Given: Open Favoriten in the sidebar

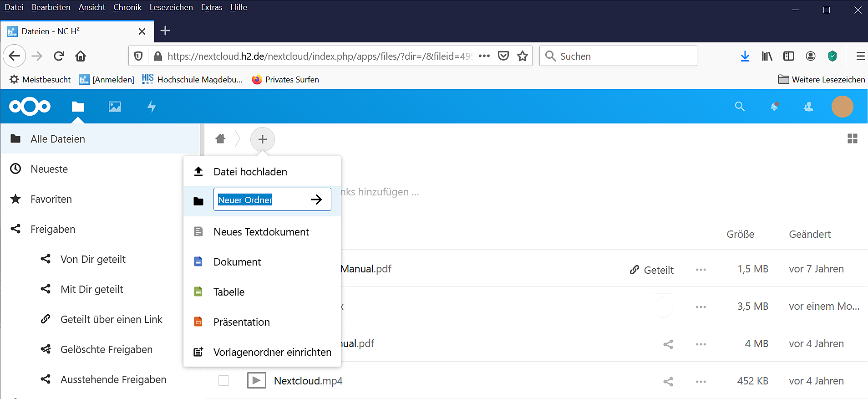Looking at the screenshot, I should pyautogui.click(x=51, y=199).
